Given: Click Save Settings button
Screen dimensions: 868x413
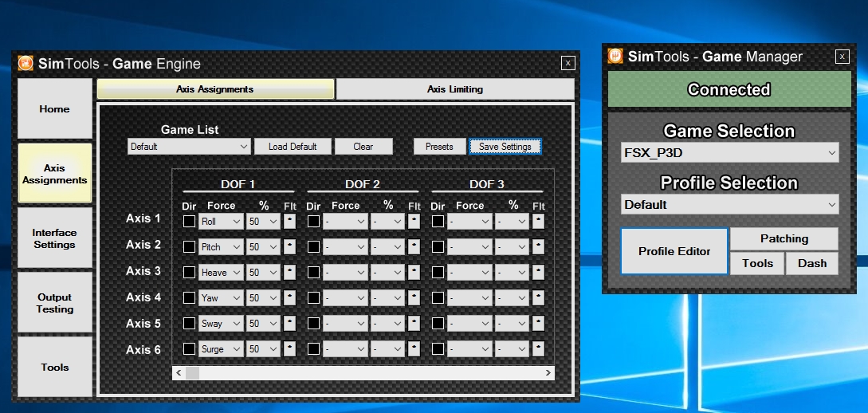Looking at the screenshot, I should [x=505, y=147].
